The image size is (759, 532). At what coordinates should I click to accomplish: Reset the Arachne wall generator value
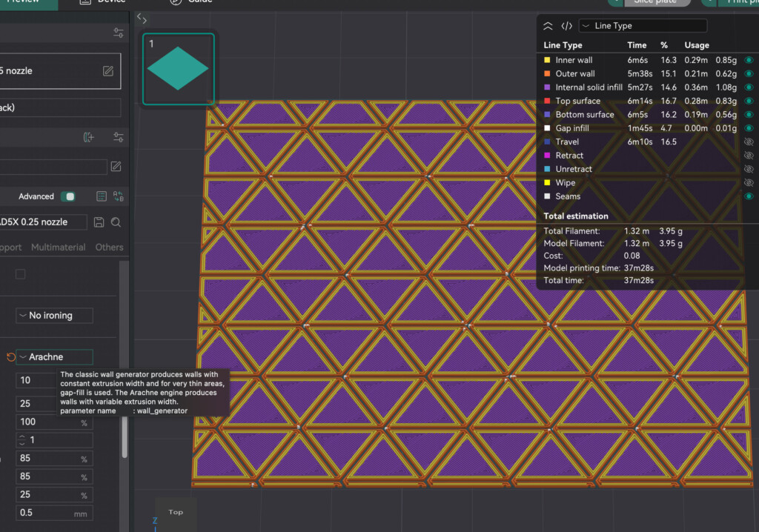pyautogui.click(x=10, y=357)
